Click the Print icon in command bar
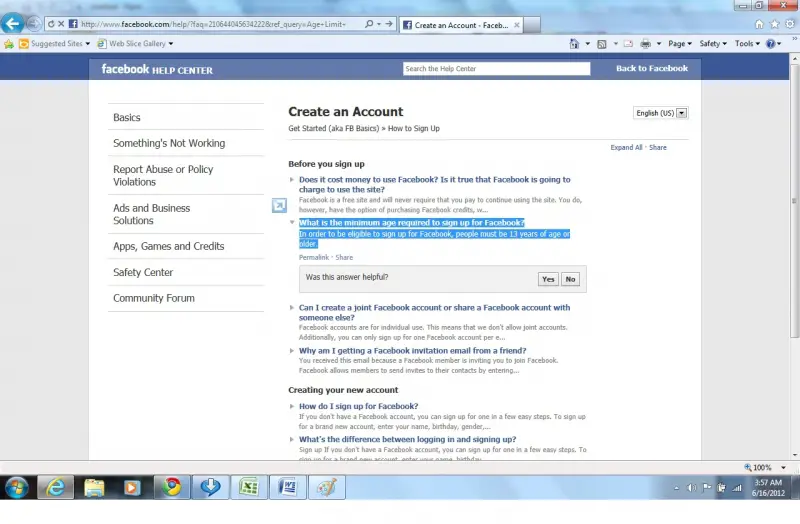Screen dimensions: 800x524 coord(645,44)
